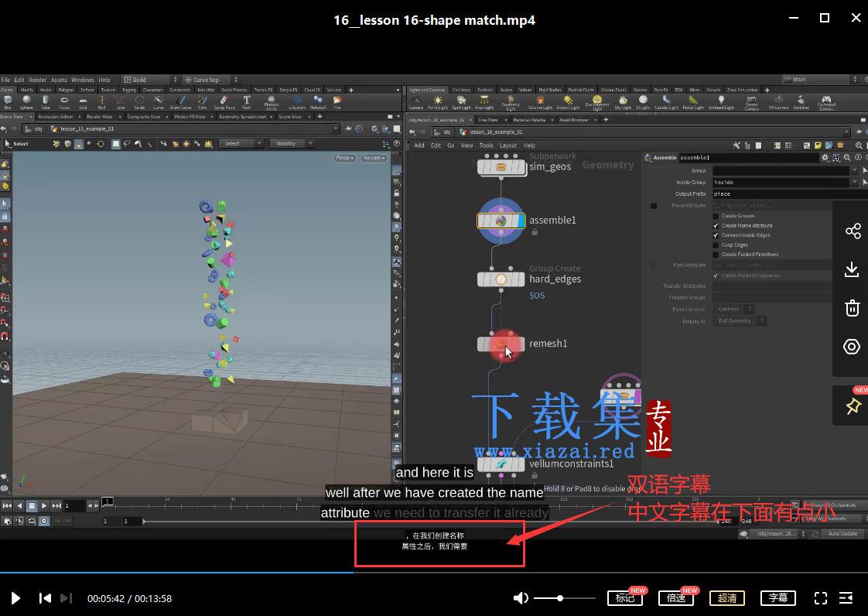Switch to the Vellum shelf tab
This screenshot has width=868, height=616.
point(525,90)
